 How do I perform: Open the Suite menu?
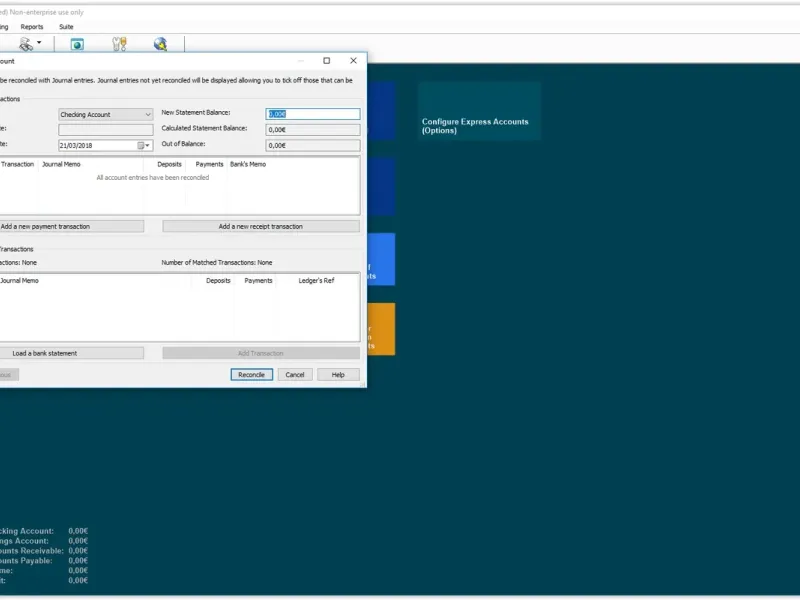[x=66, y=27]
